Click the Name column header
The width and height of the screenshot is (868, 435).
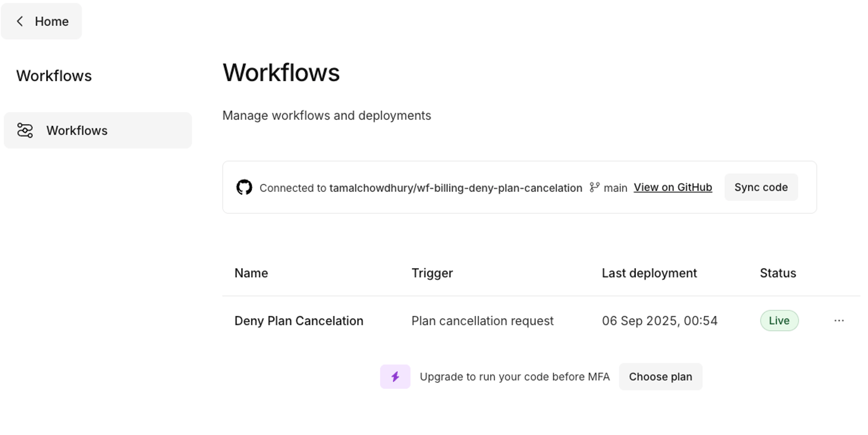tap(251, 273)
